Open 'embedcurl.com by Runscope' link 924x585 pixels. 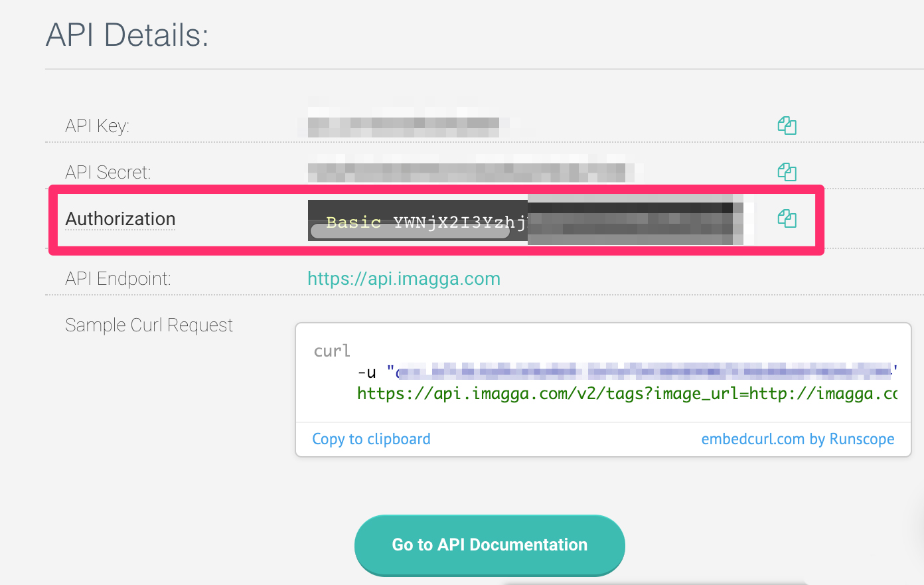click(x=797, y=439)
